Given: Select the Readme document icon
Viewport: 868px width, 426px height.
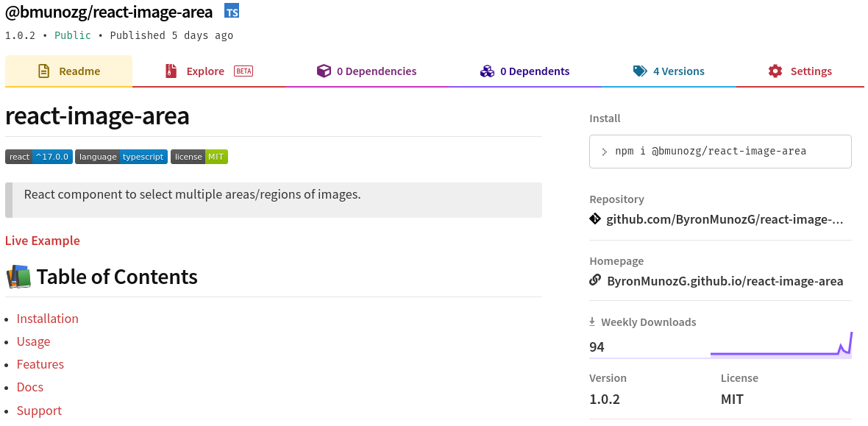Looking at the screenshot, I should tap(45, 71).
